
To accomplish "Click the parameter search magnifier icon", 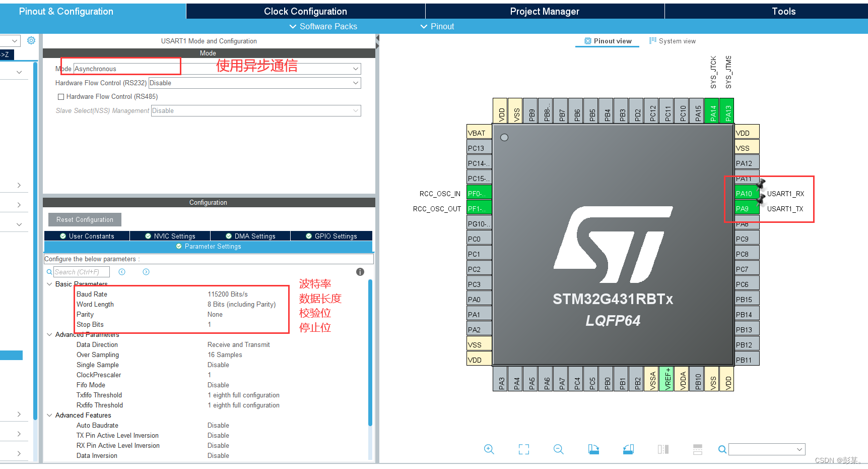I will (49, 272).
